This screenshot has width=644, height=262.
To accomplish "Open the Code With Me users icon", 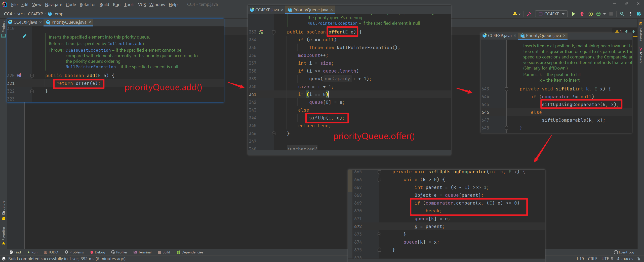I will [x=515, y=14].
